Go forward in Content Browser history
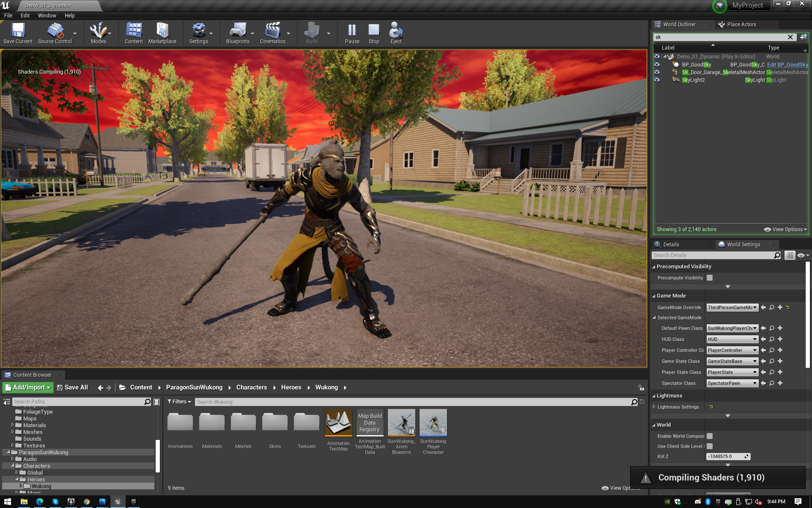 pos(109,388)
